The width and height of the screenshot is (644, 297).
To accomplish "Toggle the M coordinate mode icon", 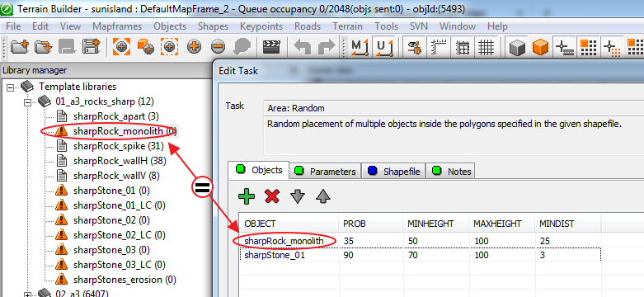I will point(360,47).
